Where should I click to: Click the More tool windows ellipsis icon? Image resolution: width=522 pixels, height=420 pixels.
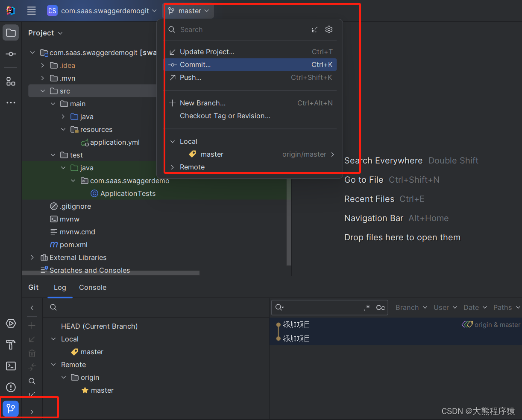click(x=11, y=102)
